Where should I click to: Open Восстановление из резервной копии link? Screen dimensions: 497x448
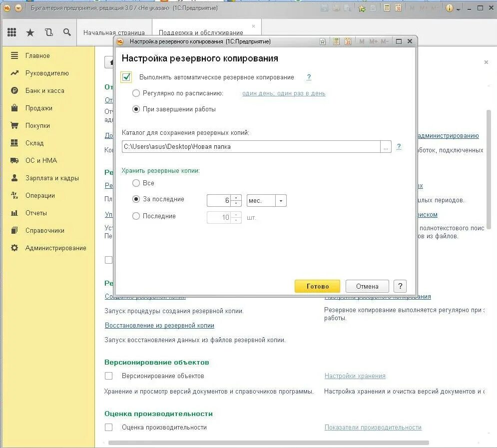point(159,325)
